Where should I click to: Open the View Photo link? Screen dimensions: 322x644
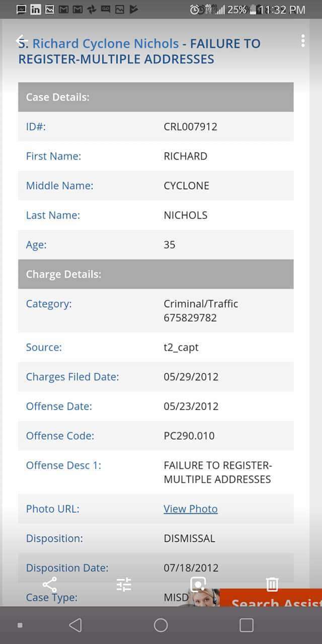[x=190, y=509]
